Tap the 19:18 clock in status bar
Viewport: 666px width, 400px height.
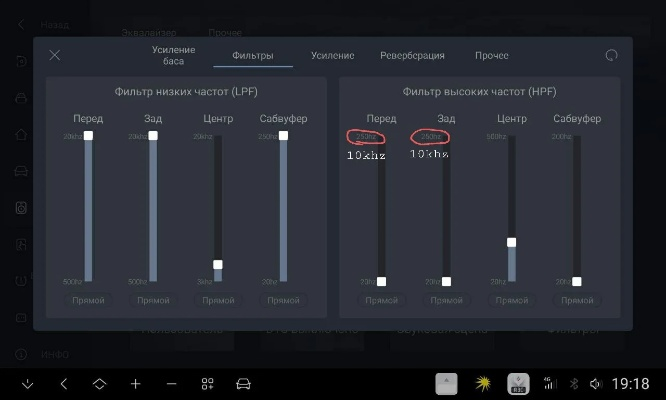click(631, 384)
